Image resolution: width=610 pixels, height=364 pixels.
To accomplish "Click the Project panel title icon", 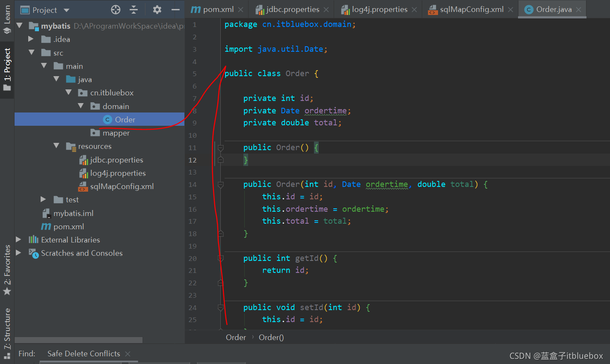I will pos(25,10).
